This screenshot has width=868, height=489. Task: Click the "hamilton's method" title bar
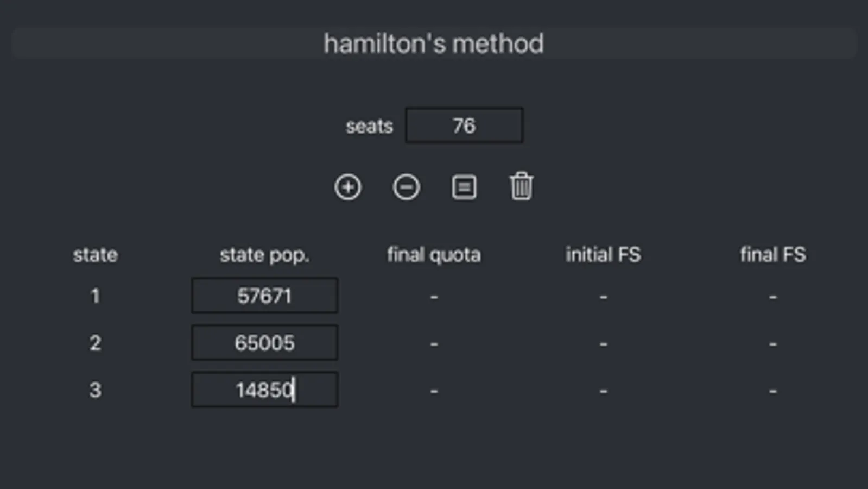click(433, 43)
